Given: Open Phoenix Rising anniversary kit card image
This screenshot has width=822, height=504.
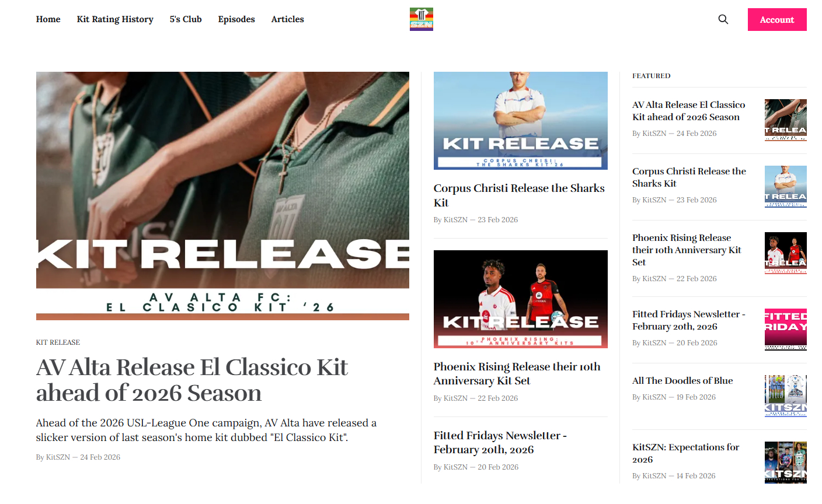Looking at the screenshot, I should pos(521,299).
